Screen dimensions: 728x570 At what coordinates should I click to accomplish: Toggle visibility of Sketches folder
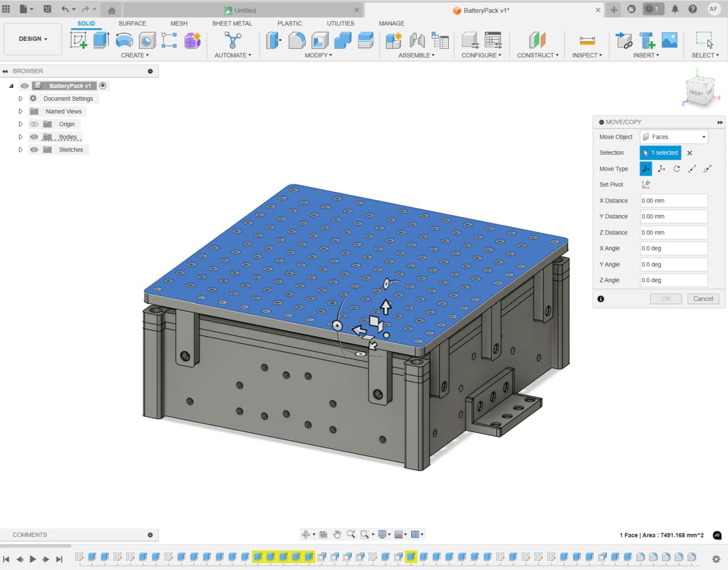[x=34, y=150]
